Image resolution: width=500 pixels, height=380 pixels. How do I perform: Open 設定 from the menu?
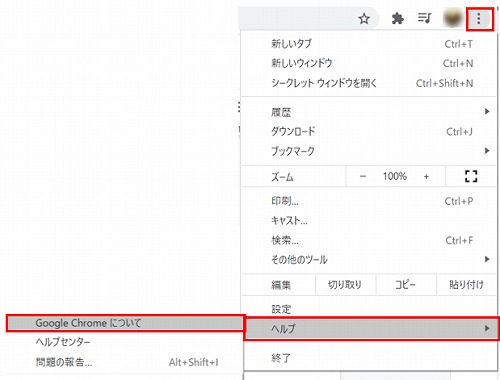click(369, 309)
